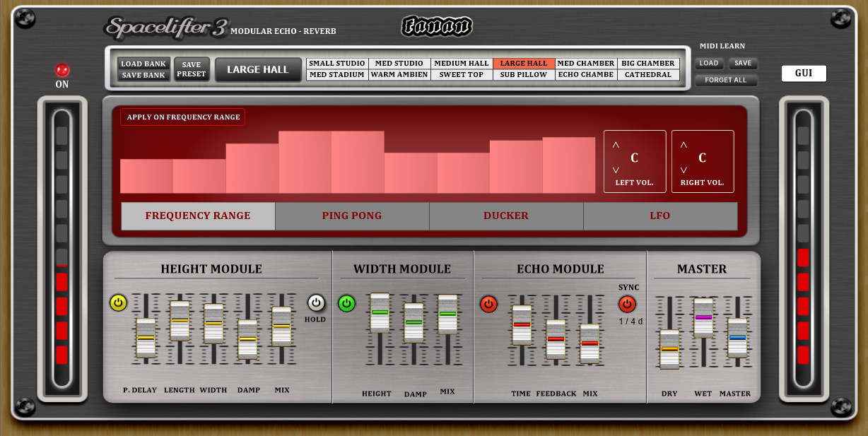
Task: Click the Fanan logo
Action: click(437, 27)
